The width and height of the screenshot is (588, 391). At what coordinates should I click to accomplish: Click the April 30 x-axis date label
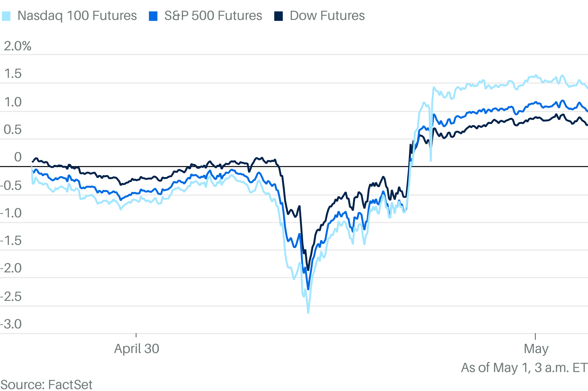tap(136, 349)
